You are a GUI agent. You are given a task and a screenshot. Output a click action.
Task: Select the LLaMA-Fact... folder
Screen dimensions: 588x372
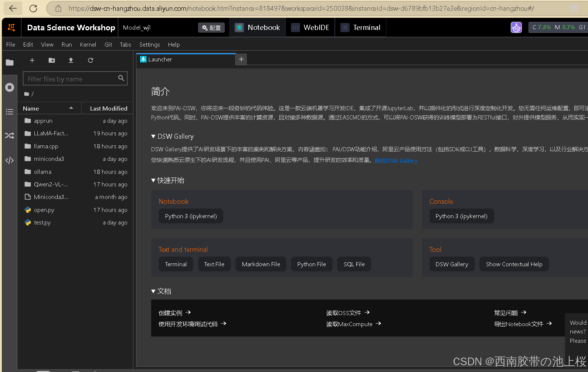[75, 133]
